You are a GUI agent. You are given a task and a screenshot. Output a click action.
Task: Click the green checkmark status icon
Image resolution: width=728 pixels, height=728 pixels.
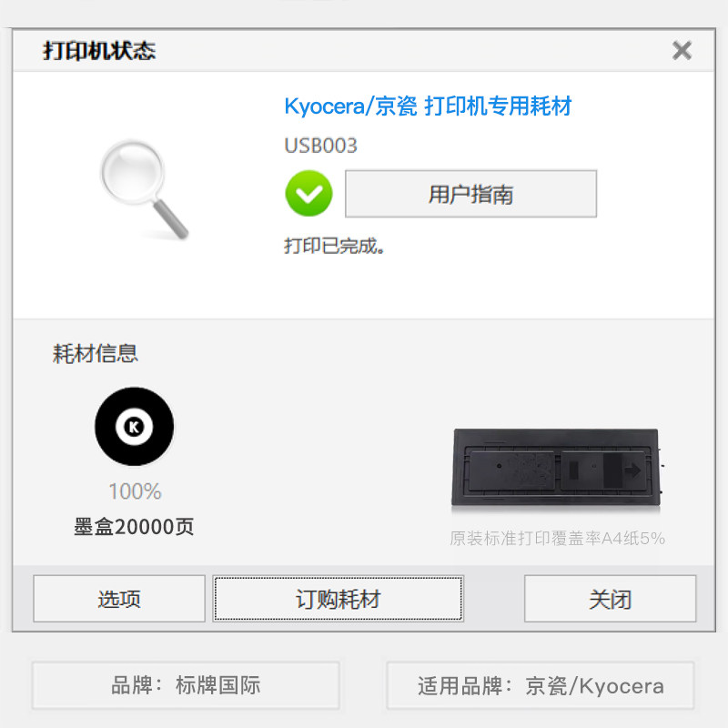click(308, 193)
